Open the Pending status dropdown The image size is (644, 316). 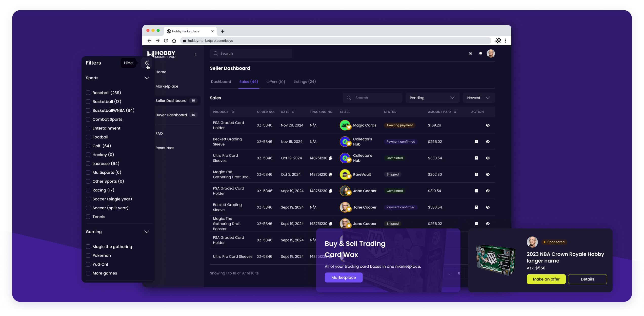432,98
